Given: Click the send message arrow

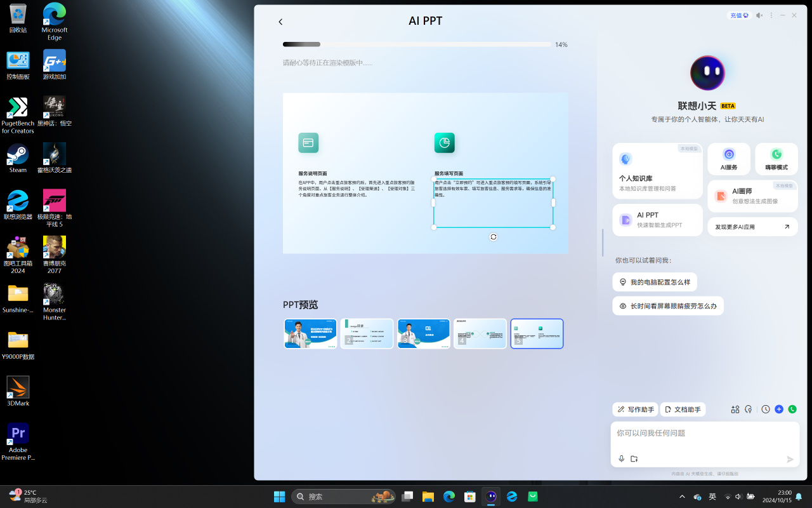Looking at the screenshot, I should tap(790, 459).
